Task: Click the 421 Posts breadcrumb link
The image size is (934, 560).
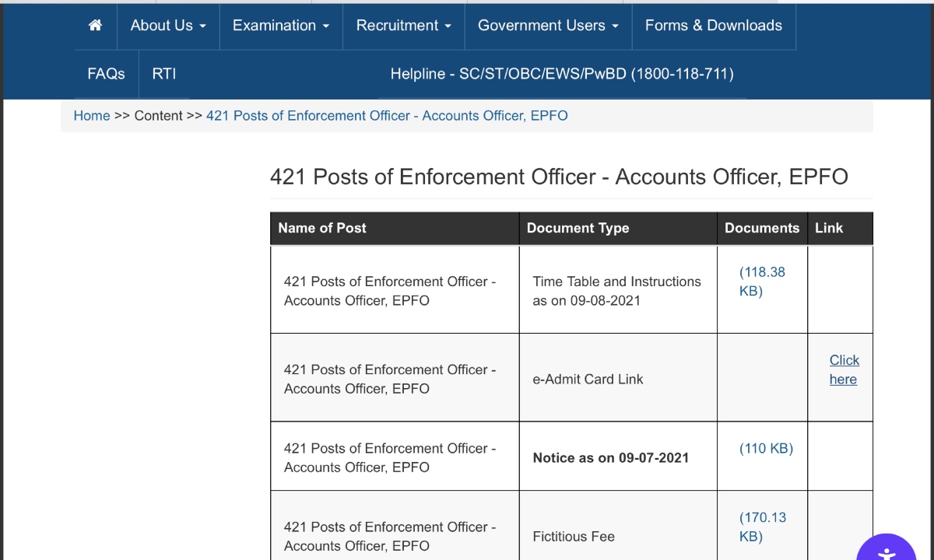Action: point(387,116)
